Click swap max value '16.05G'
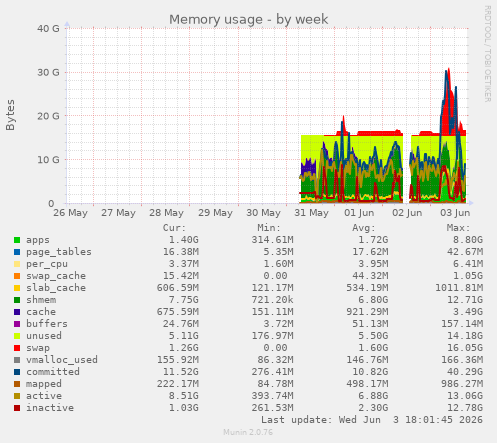 [465, 348]
